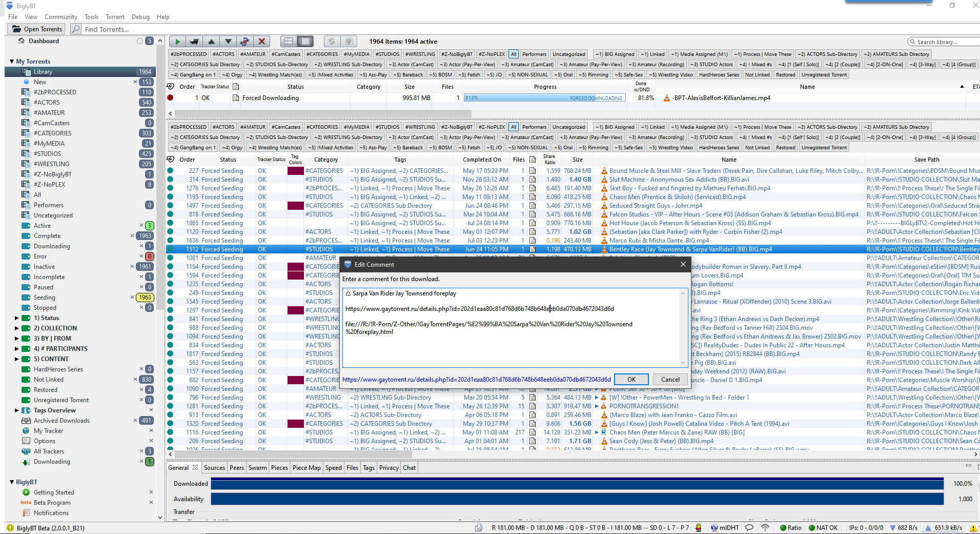Move torrent down with the down-arrow icon

[228, 42]
